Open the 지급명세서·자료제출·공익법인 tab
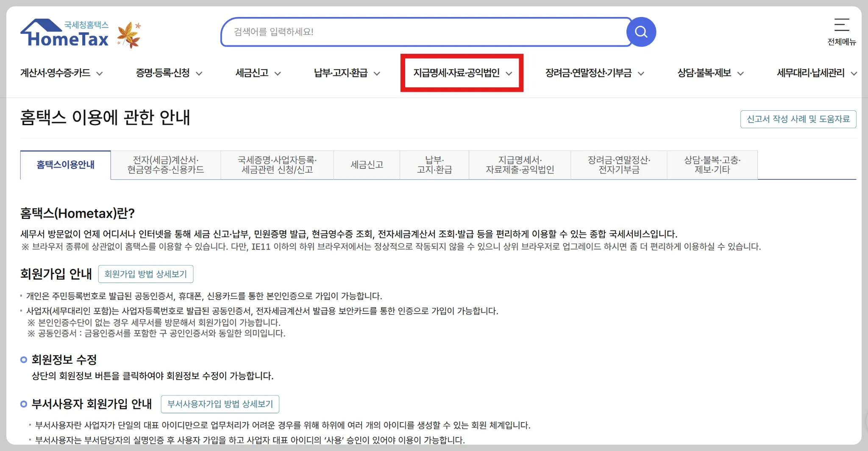This screenshot has width=868, height=451. click(x=520, y=165)
